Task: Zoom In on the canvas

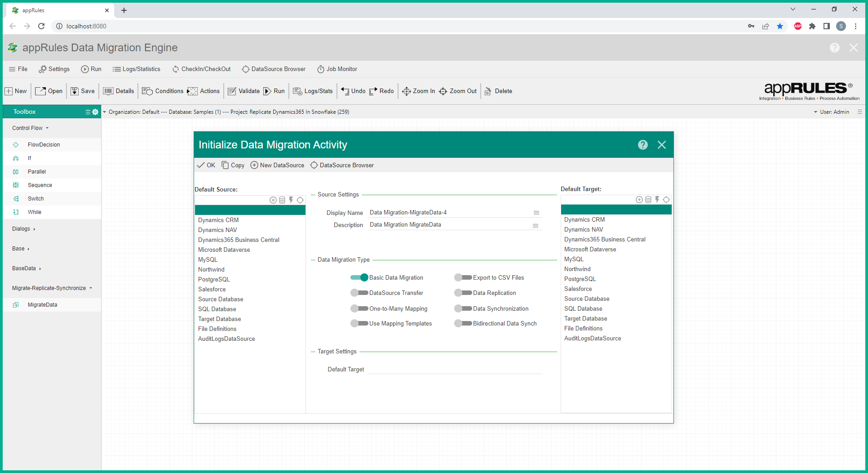Action: coord(418,91)
